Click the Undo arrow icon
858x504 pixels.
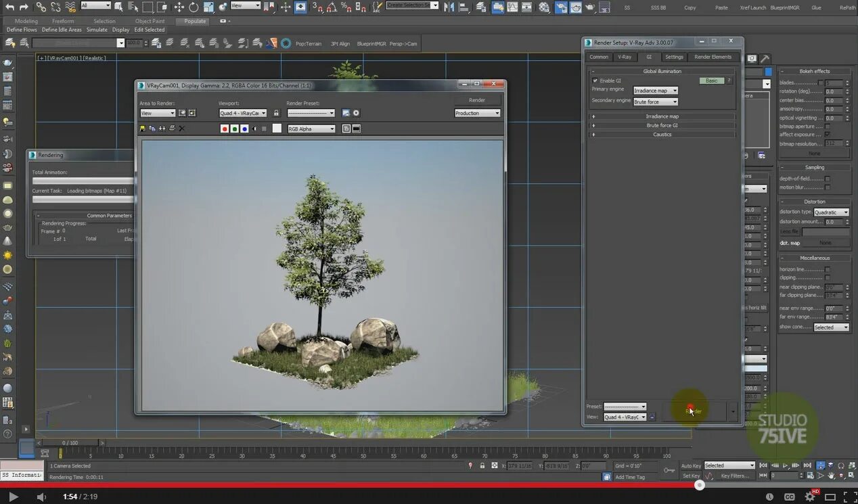(x=9, y=7)
